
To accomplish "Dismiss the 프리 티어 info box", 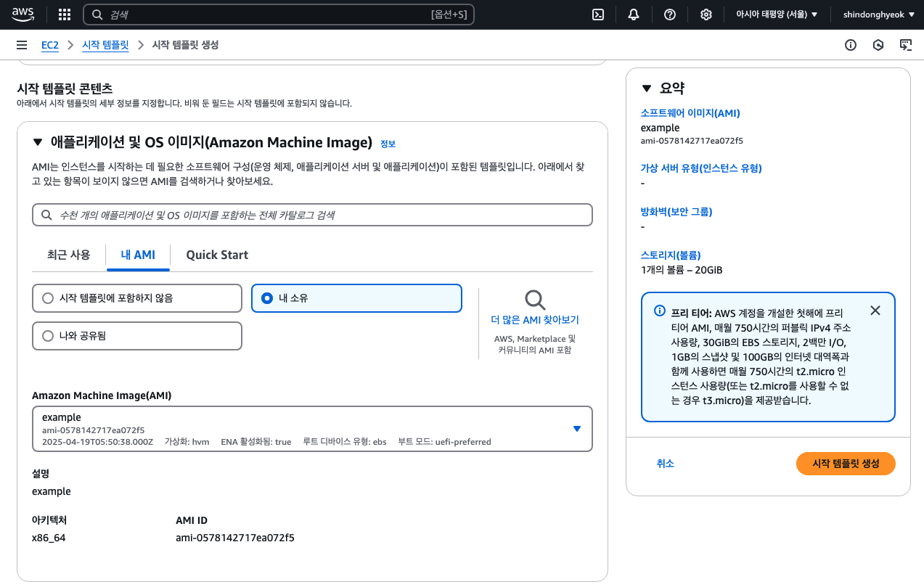I will coord(875,311).
